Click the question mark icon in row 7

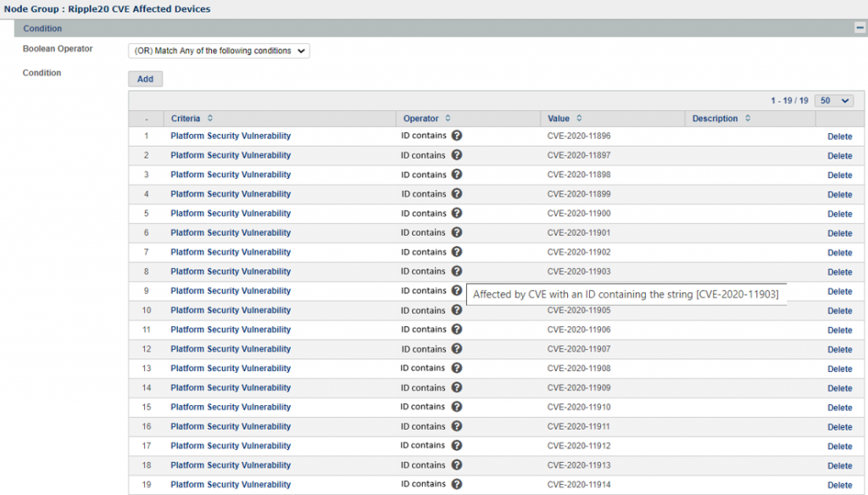[x=457, y=252]
